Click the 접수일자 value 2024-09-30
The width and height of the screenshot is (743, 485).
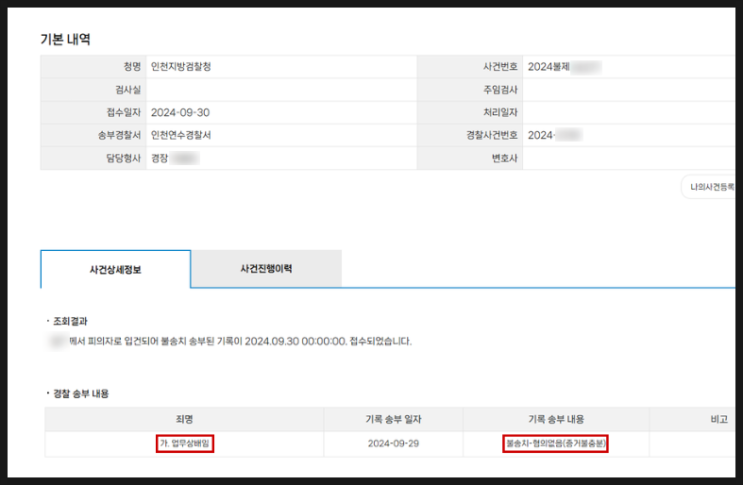(x=180, y=112)
